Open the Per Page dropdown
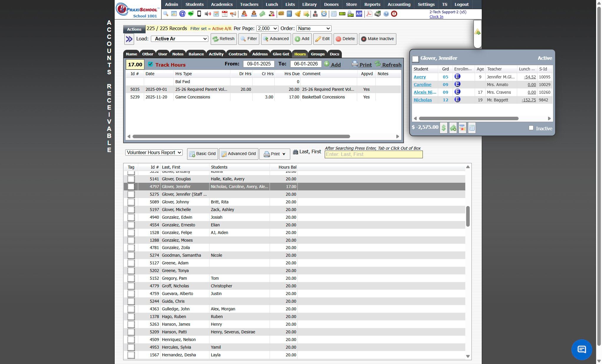The image size is (602, 364). pyautogui.click(x=267, y=29)
